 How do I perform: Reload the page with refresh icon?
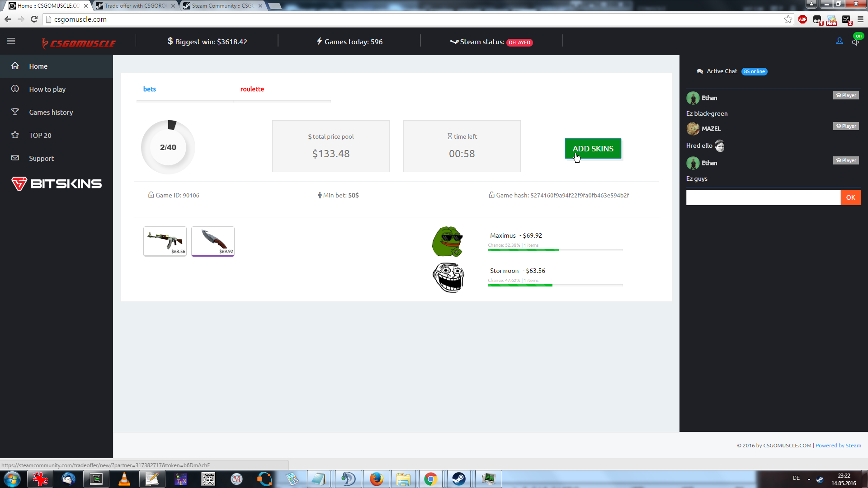coord(34,19)
